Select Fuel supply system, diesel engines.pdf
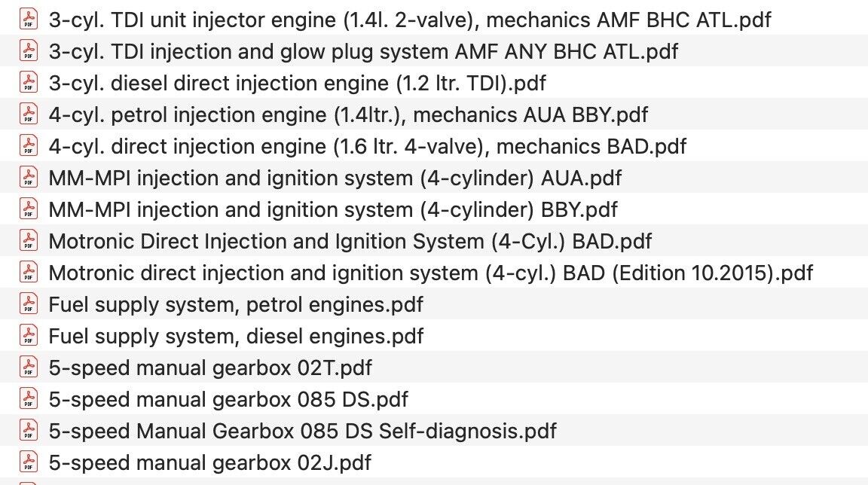The height and width of the screenshot is (485, 868). point(236,336)
